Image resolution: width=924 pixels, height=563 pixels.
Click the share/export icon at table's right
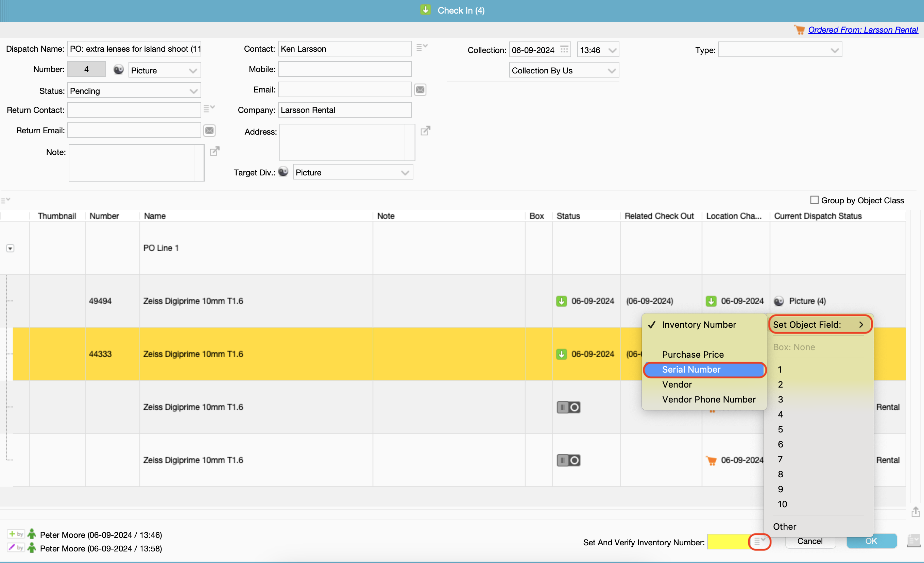916,512
